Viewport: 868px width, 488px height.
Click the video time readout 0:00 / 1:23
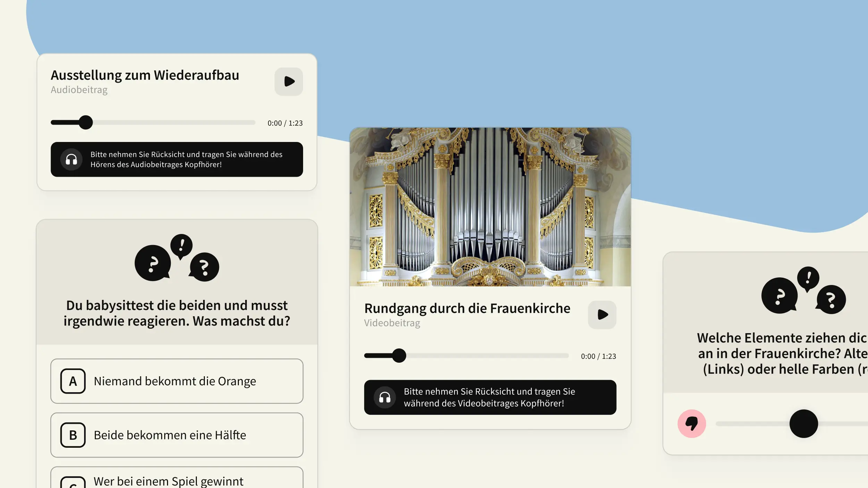pos(599,356)
